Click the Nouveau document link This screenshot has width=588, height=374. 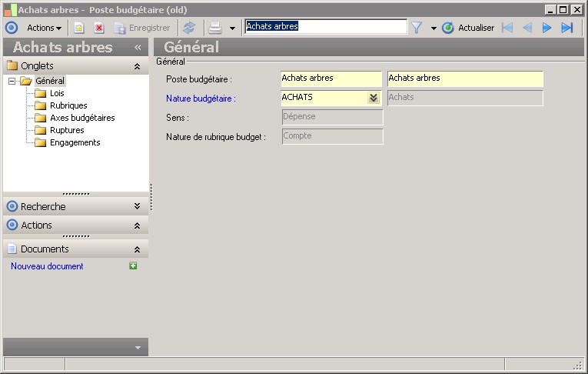coord(47,266)
